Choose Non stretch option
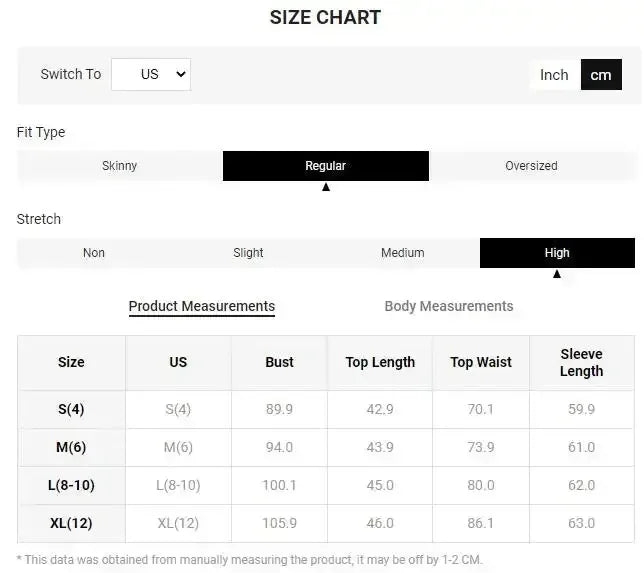644x573 pixels. click(94, 253)
